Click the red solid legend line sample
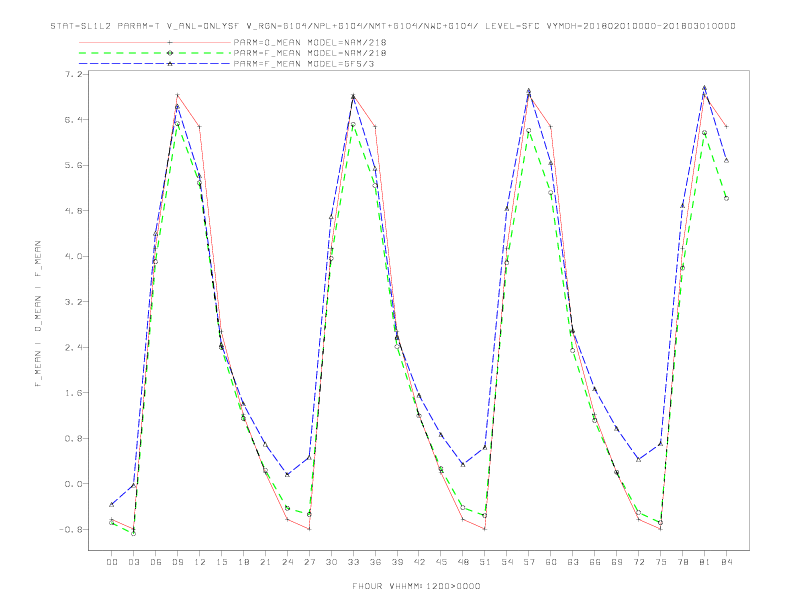792x612 pixels. click(155, 42)
